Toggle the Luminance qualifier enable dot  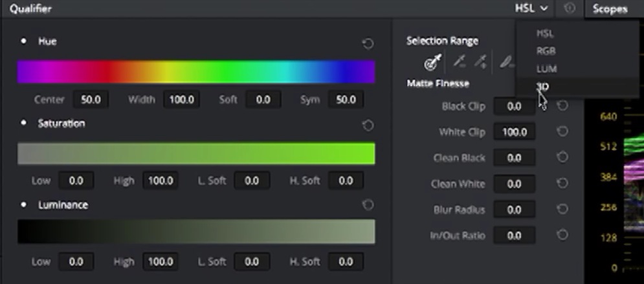(24, 205)
